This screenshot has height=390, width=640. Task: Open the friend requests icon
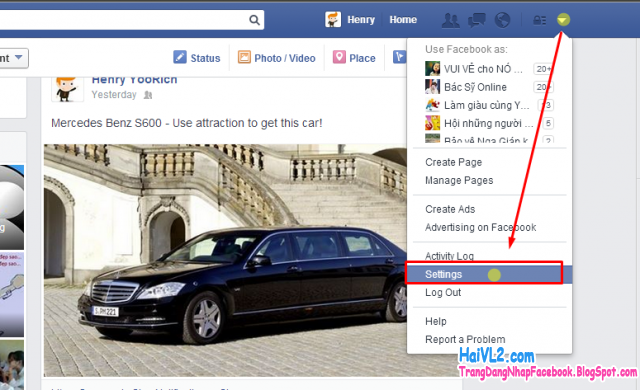pos(451,20)
